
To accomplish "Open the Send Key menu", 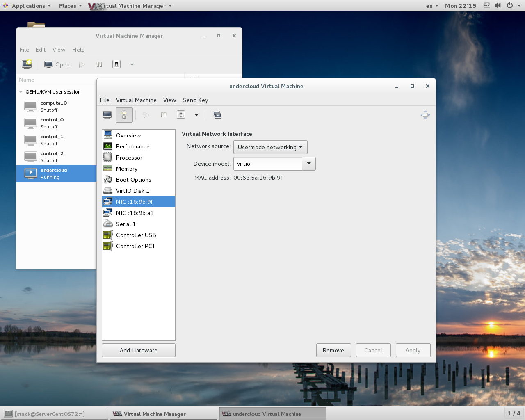I will coord(195,100).
